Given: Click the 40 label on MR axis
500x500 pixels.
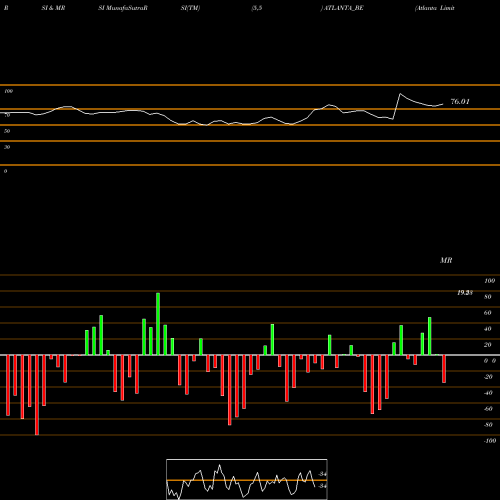Looking at the screenshot, I should (488, 329).
